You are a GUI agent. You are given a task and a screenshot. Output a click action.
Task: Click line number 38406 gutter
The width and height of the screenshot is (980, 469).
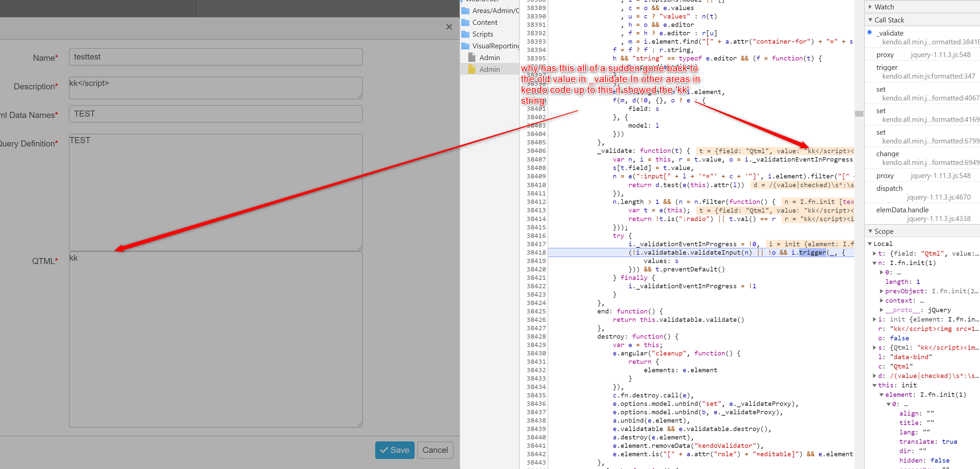point(536,151)
